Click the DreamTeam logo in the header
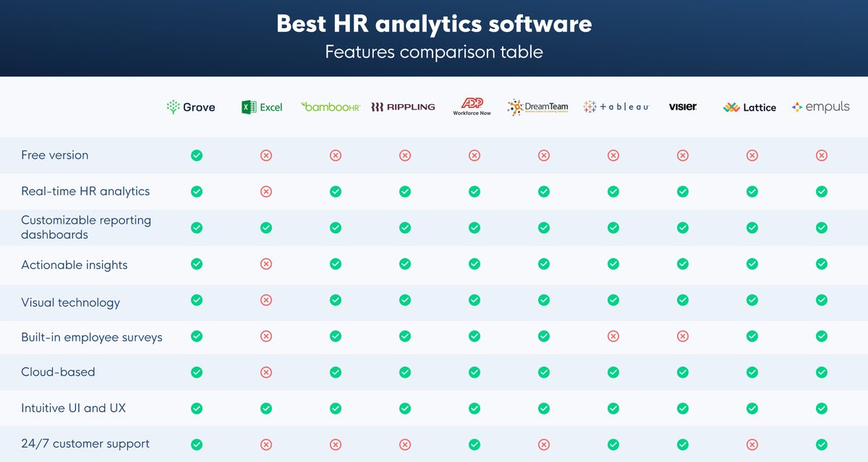This screenshot has height=462, width=868. (x=538, y=107)
